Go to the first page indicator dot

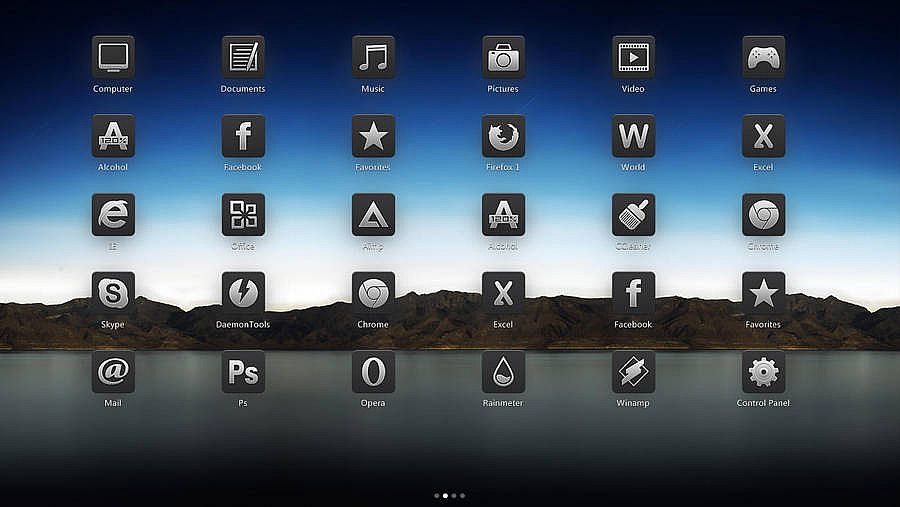pos(437,496)
